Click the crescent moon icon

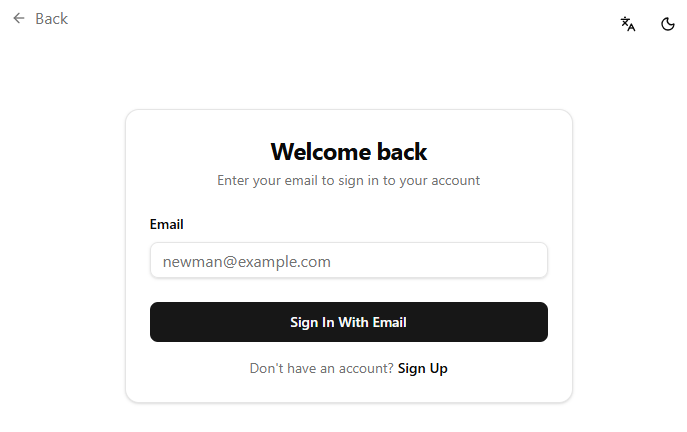click(668, 24)
